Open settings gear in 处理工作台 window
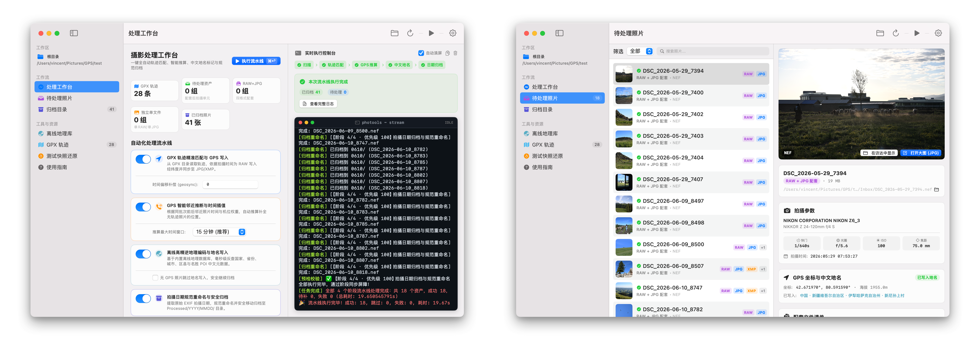 pos(453,33)
